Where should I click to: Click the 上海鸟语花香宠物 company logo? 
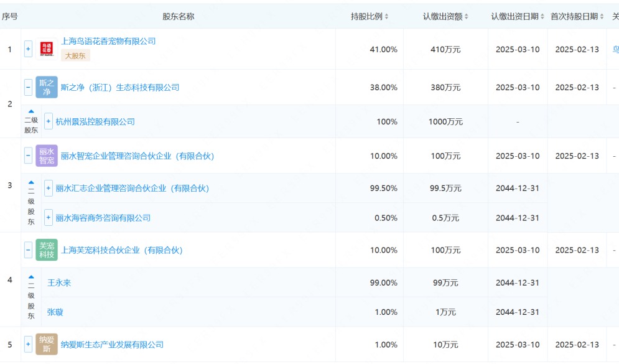[47, 49]
